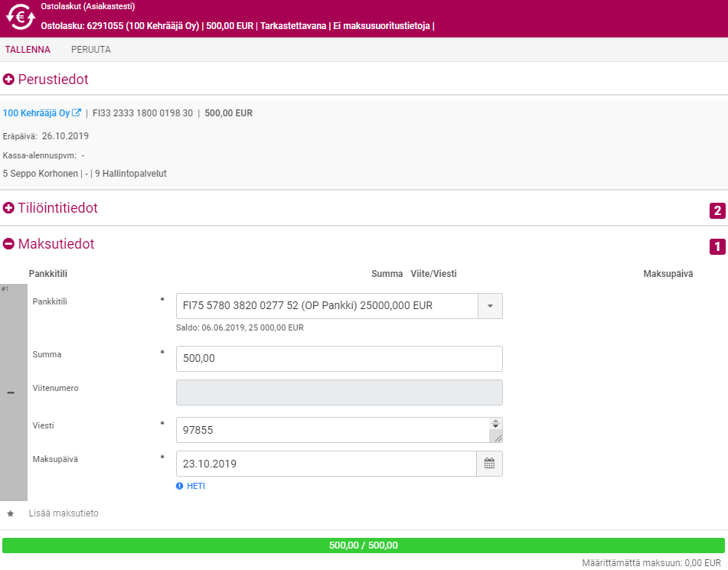Expand the Perustiedot section

(x=9, y=80)
